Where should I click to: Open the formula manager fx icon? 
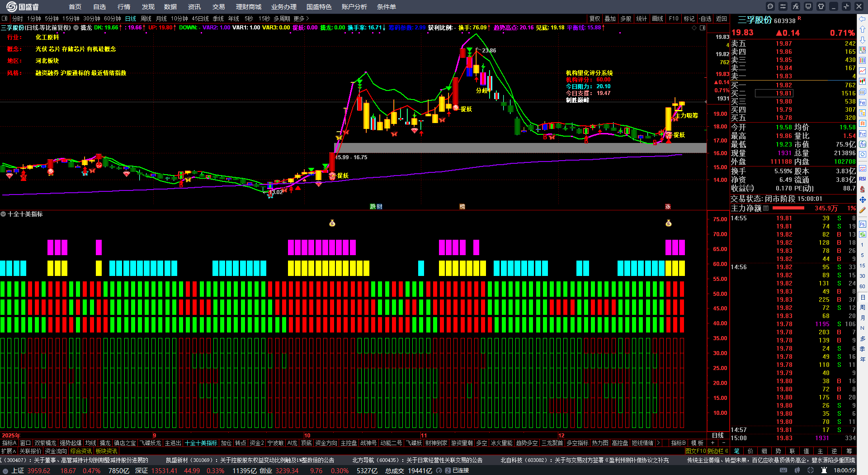(x=796, y=6)
